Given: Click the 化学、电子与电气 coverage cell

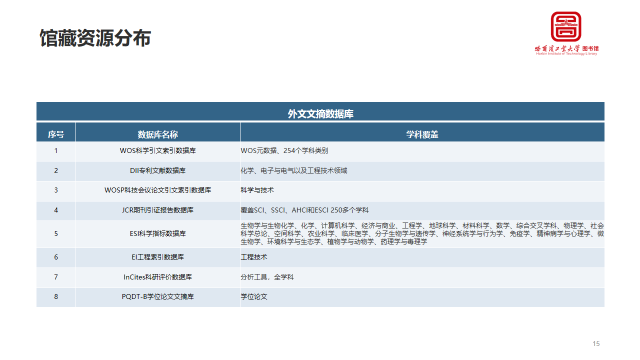Looking at the screenshot, I should point(422,171).
